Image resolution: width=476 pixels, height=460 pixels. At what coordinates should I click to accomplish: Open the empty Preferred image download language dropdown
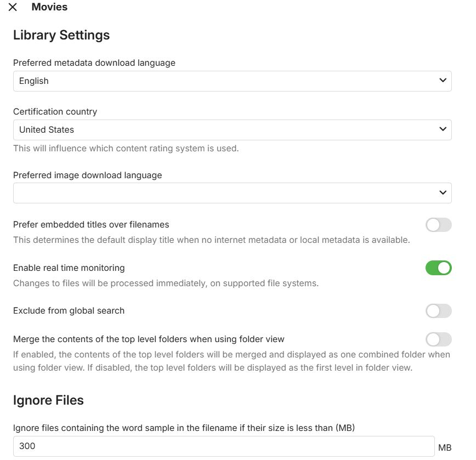click(232, 193)
